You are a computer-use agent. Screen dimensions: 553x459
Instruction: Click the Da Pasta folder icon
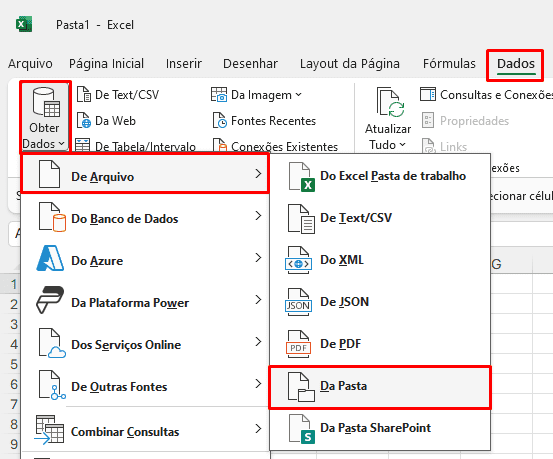[302, 387]
